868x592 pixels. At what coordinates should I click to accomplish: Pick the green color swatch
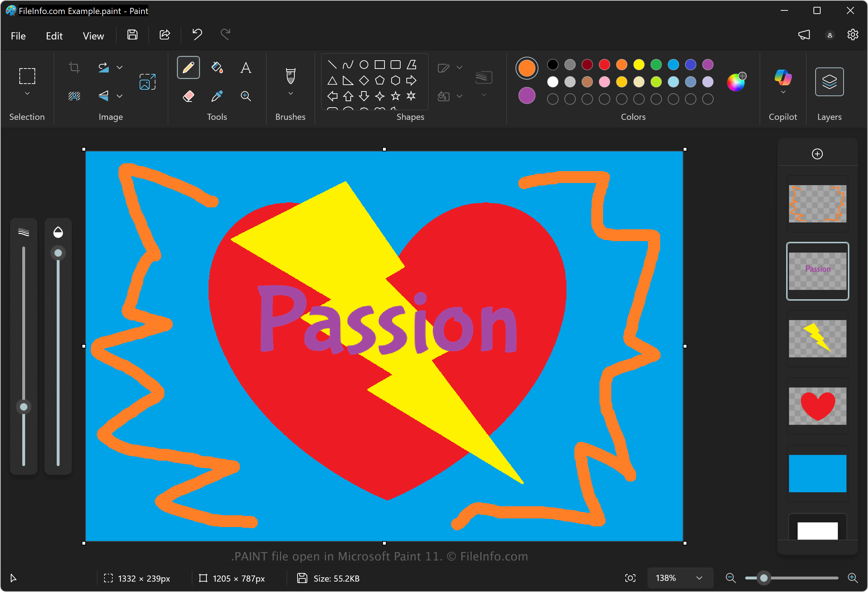656,65
